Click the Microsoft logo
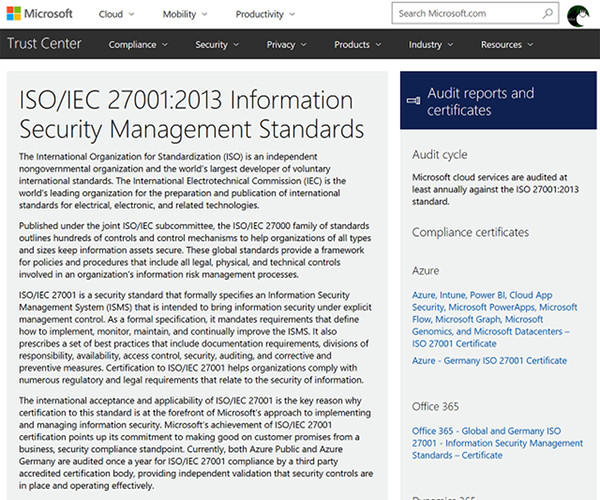The height and width of the screenshot is (500, 600). [x=40, y=14]
